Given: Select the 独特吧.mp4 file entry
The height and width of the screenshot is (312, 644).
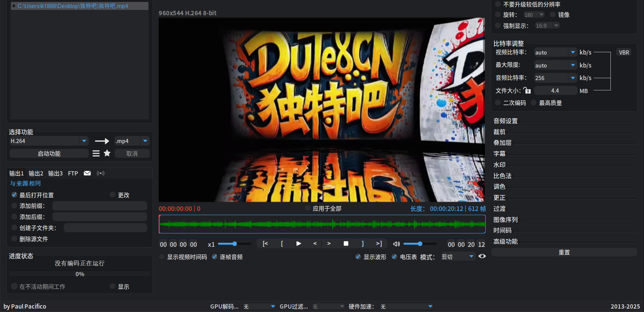Looking at the screenshot, I should [x=79, y=6].
